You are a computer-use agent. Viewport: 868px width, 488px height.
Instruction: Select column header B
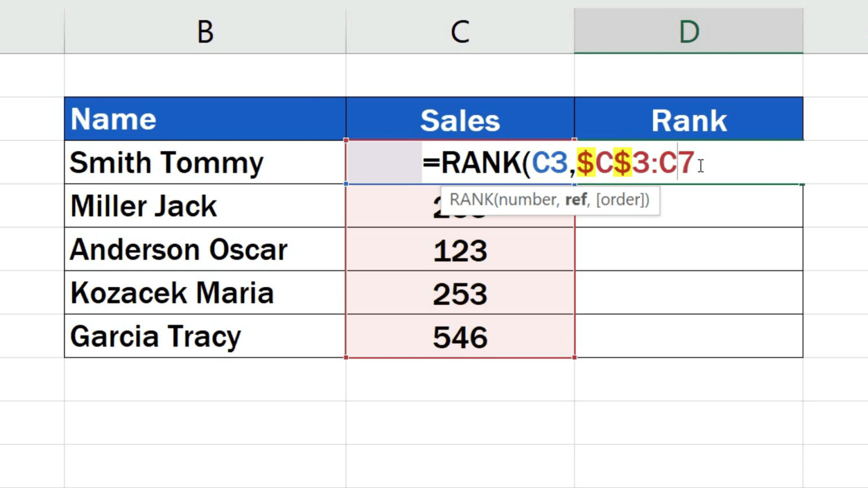(x=205, y=31)
